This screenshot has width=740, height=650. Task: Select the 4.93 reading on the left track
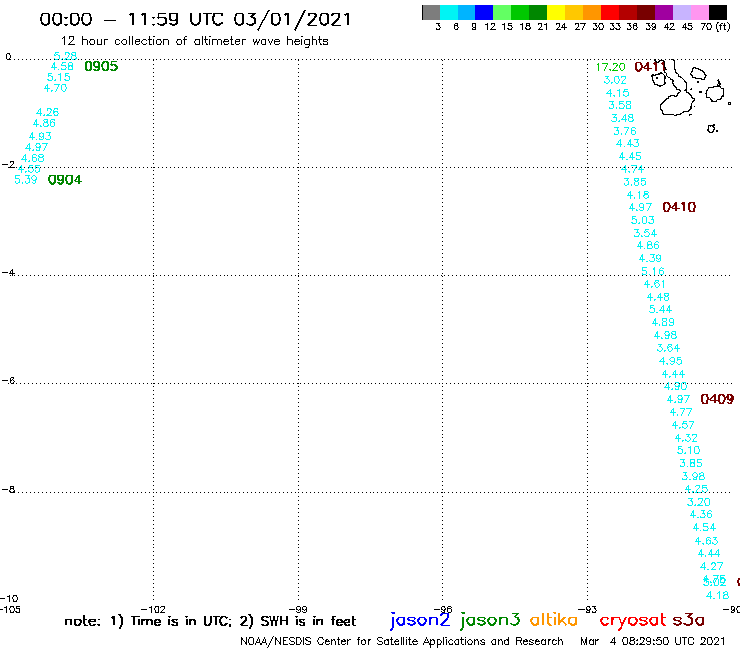click(40, 136)
